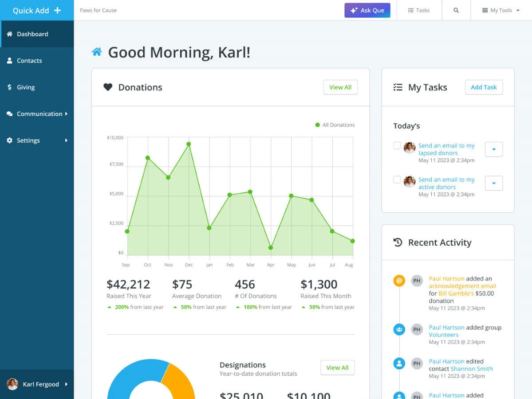The width and height of the screenshot is (532, 399).
Task: Click the April lowest data point
Action: pyautogui.click(x=270, y=248)
